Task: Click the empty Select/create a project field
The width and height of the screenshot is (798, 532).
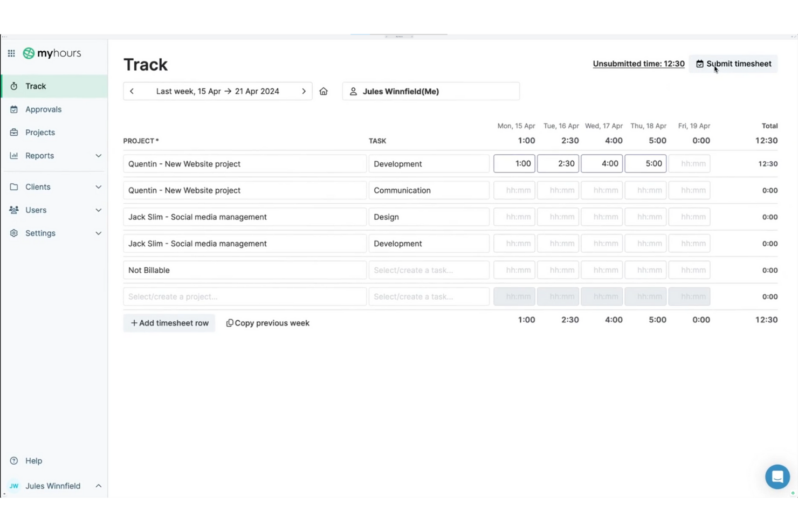Action: [x=244, y=297]
